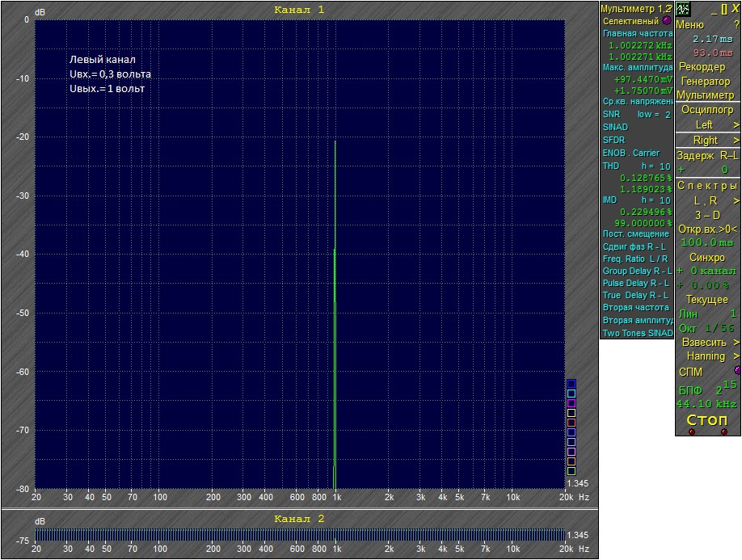The image size is (742, 560).
Task: Click the Макс. амплитуда measurement row
Action: [637, 68]
